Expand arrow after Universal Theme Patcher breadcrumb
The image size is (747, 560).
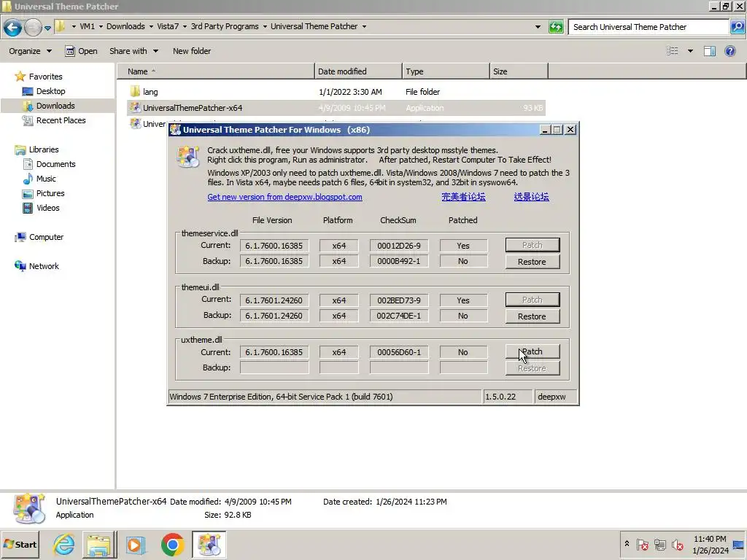(364, 27)
